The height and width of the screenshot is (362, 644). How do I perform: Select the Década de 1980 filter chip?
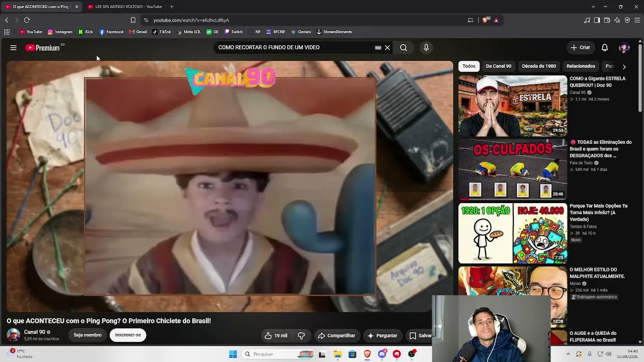[539, 66]
